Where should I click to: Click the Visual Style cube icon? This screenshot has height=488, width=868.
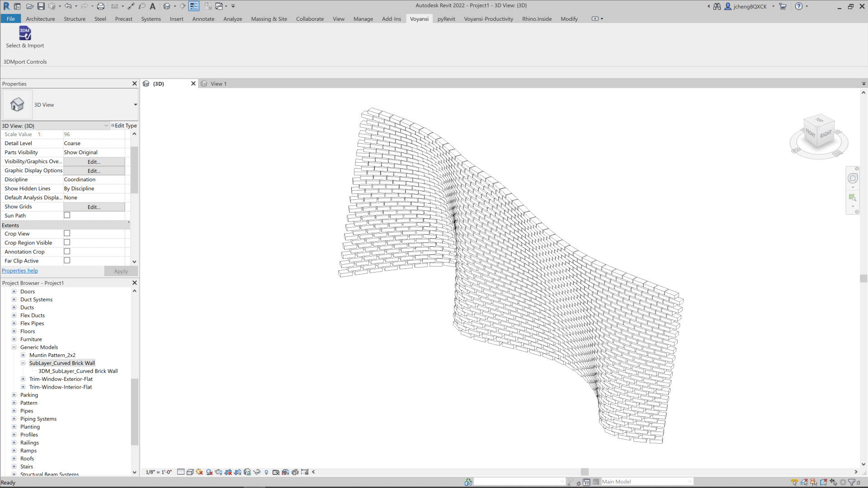click(190, 472)
